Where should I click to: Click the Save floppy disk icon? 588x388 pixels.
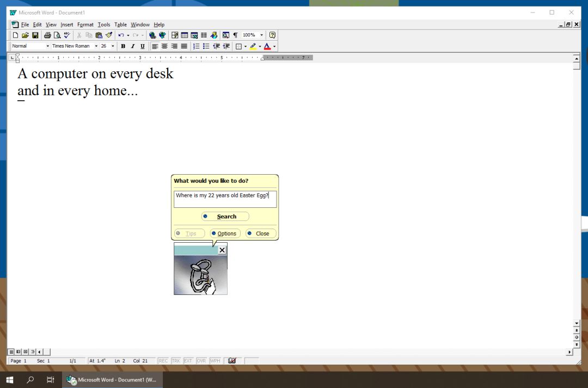[x=35, y=35]
